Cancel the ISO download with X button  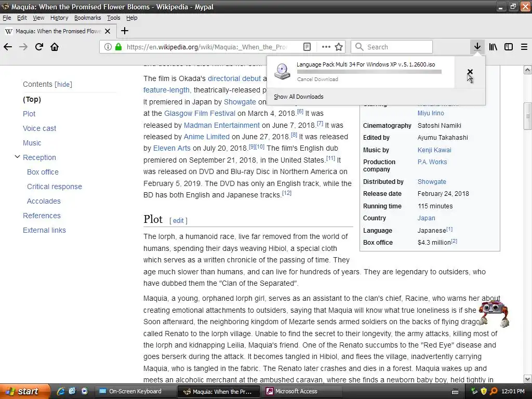point(470,72)
